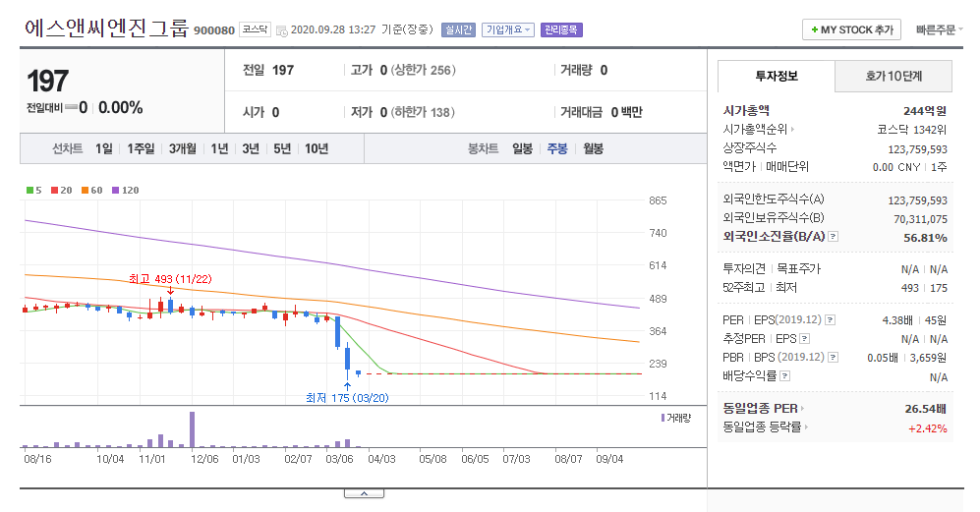980x512 pixels.
Task: Switch to the 호가10단계 tab
Action: [894, 77]
